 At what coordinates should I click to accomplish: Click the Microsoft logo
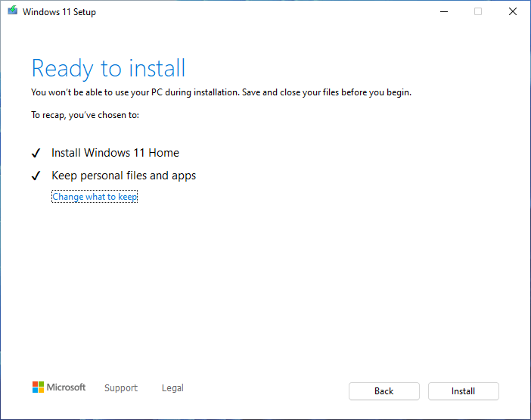[x=59, y=387]
